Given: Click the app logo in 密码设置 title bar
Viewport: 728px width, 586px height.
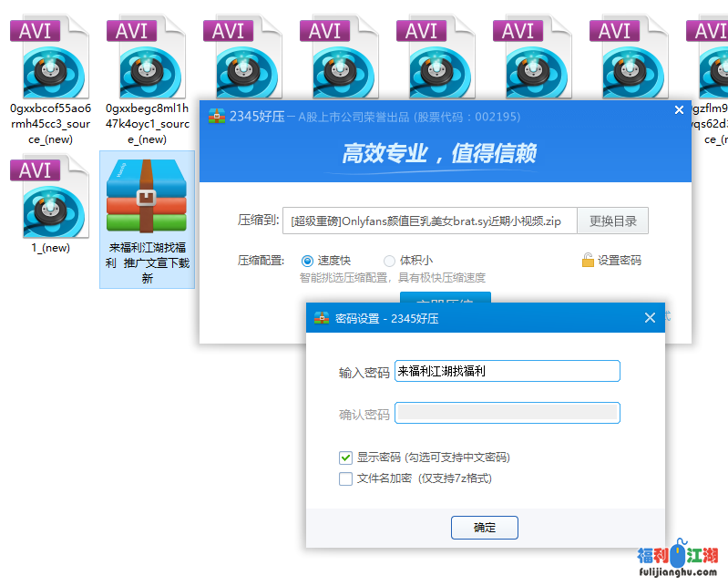Looking at the screenshot, I should (322, 318).
